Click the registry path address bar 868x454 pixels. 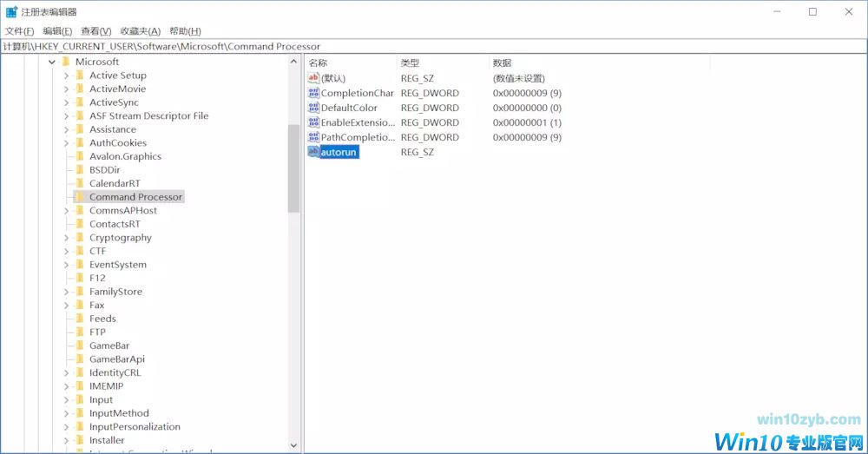pos(434,47)
